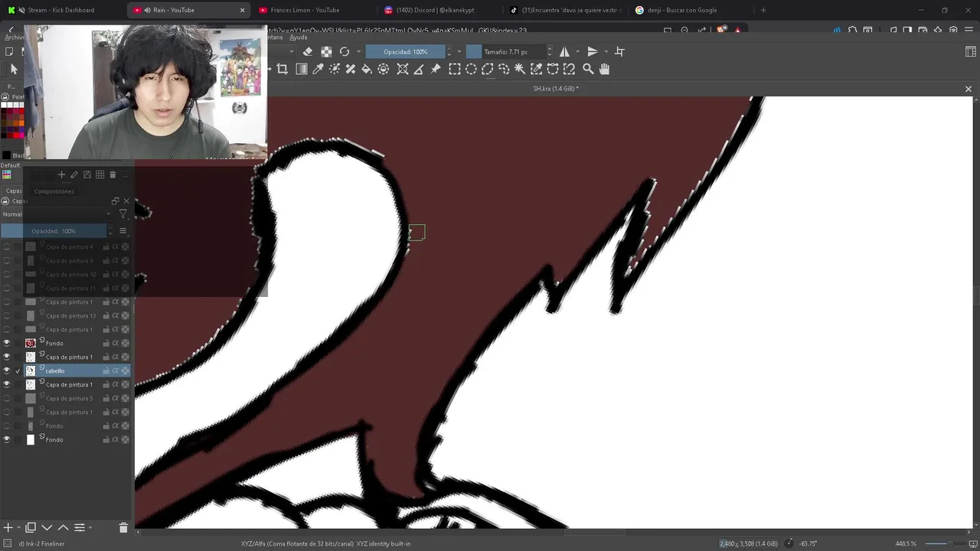Viewport: 980px width, 551px height.
Task: Toggle vertical mirror tool
Action: pyautogui.click(x=592, y=51)
